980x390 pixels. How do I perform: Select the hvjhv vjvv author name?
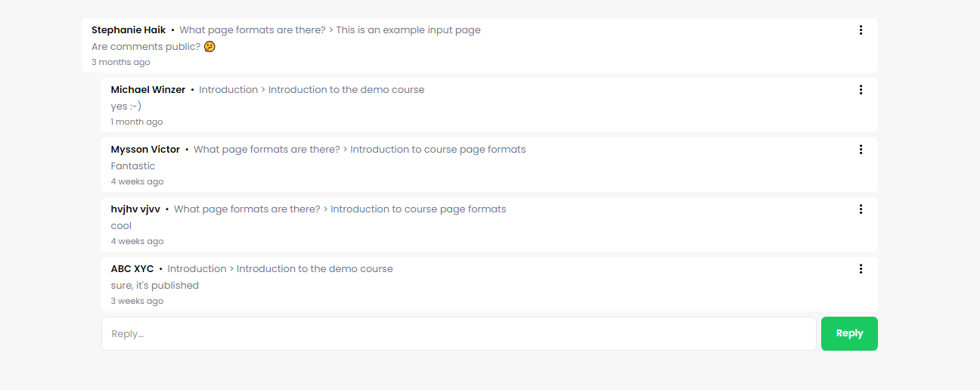135,209
